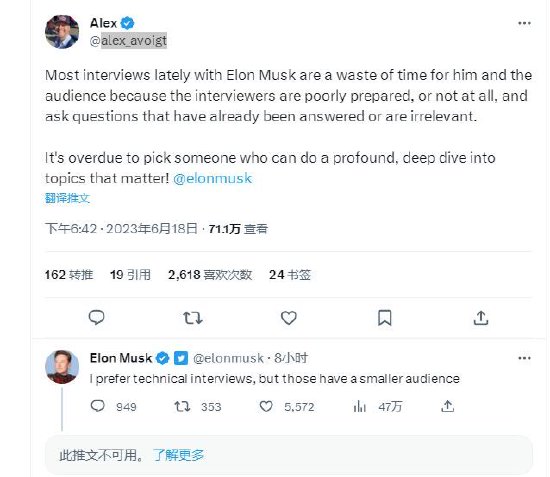Open Alex's profile avatar

[62, 32]
